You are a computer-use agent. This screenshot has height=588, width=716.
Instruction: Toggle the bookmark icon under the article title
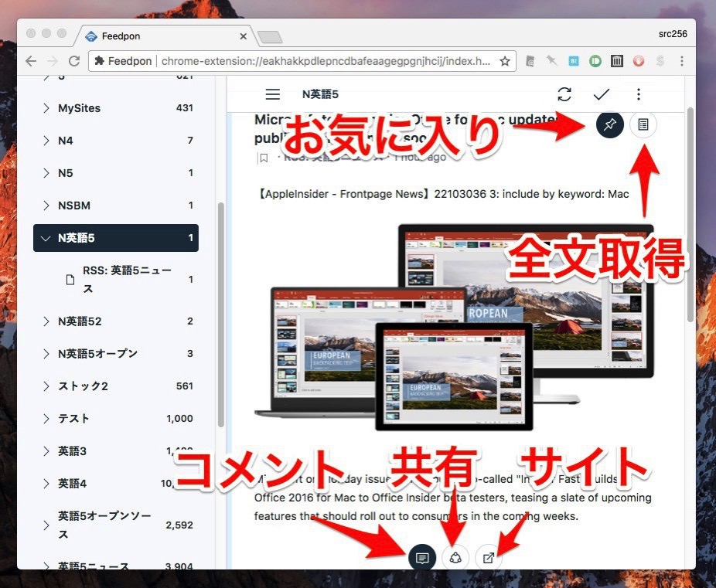pyautogui.click(x=264, y=158)
